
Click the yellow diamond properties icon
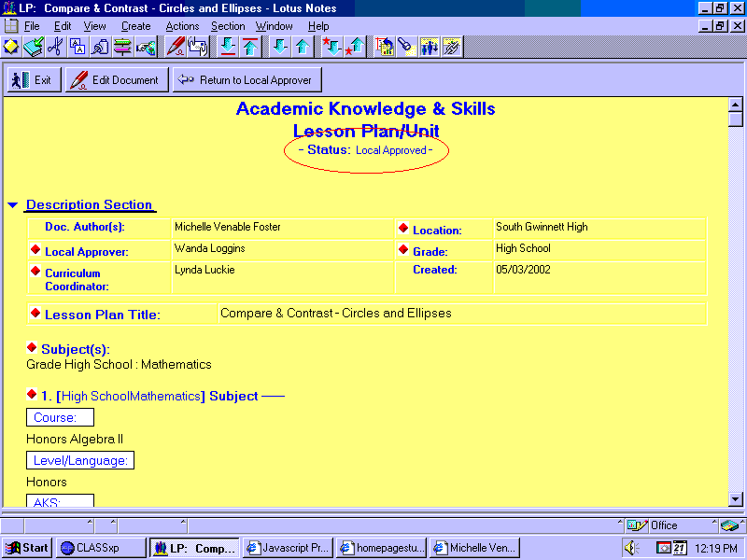pos(11,47)
